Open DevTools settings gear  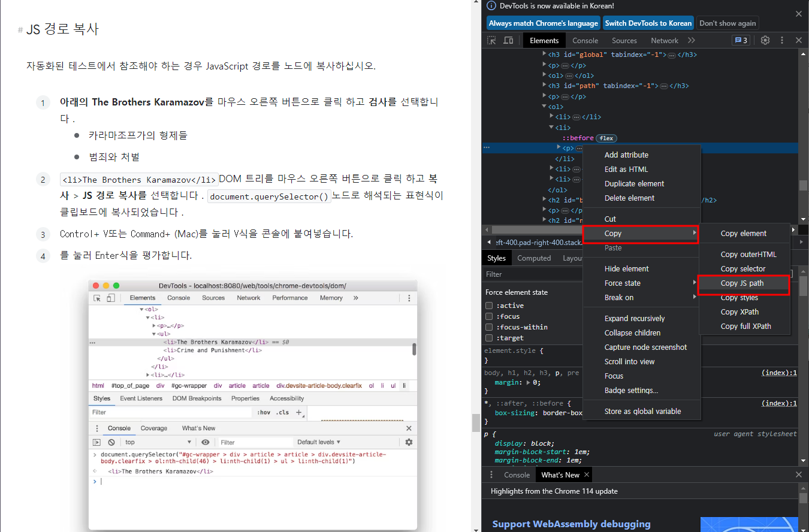tap(765, 40)
